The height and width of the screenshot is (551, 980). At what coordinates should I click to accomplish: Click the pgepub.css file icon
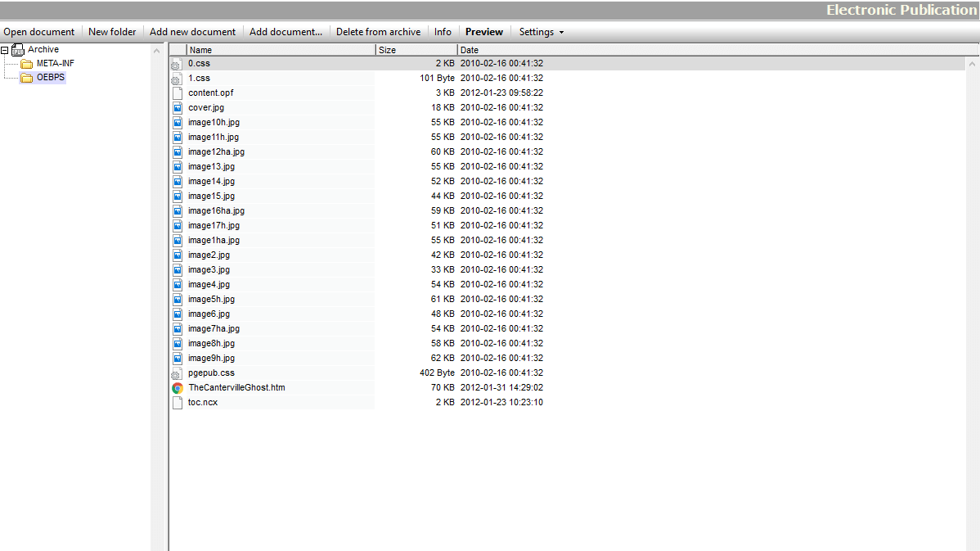(177, 373)
